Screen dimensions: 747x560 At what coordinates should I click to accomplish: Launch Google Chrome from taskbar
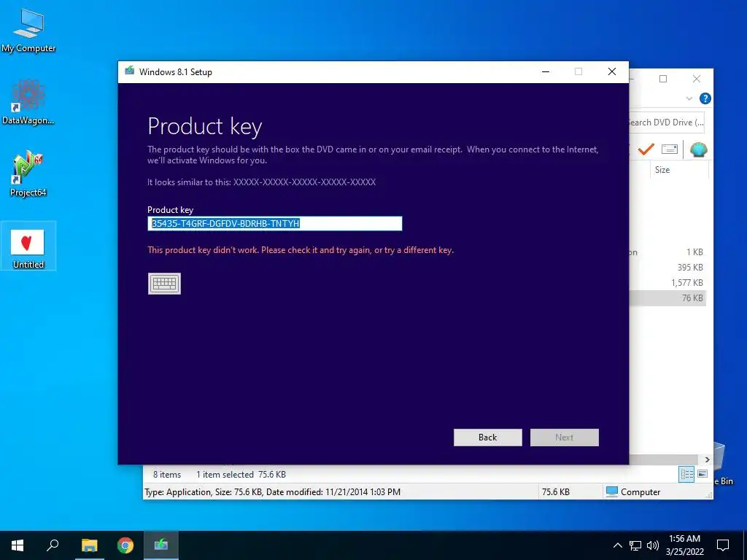[x=125, y=545]
